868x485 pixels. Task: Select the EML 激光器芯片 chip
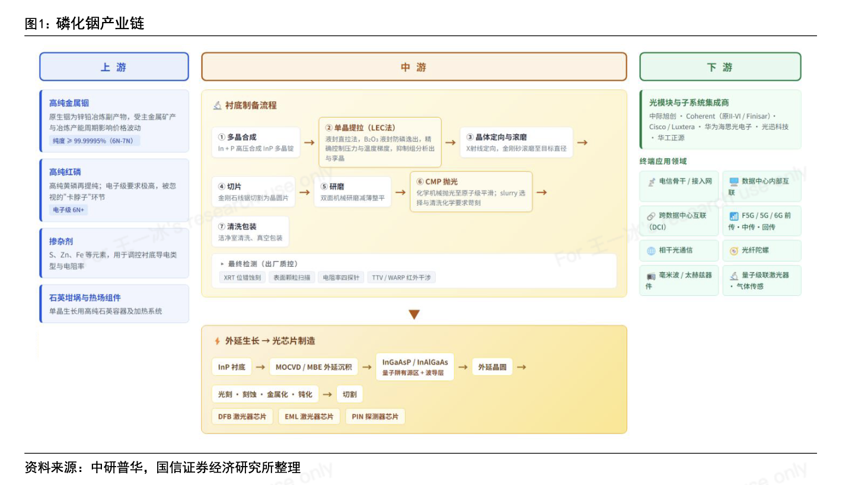point(309,417)
